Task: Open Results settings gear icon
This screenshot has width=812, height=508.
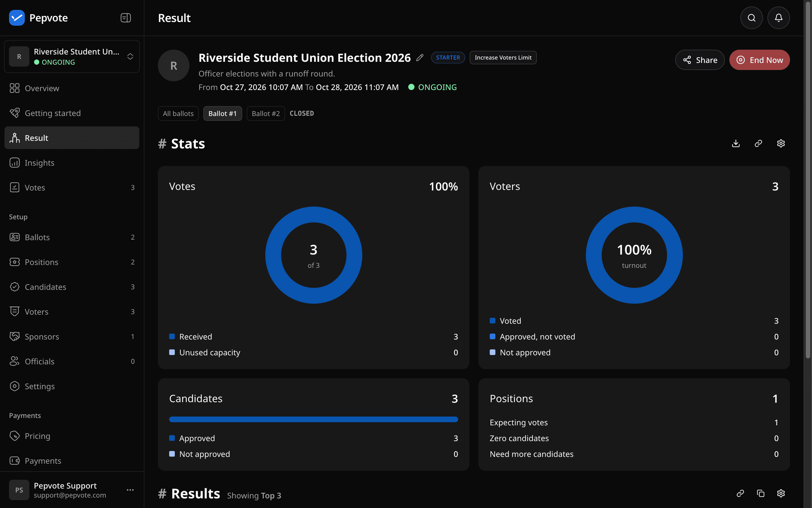Action: 781,493
